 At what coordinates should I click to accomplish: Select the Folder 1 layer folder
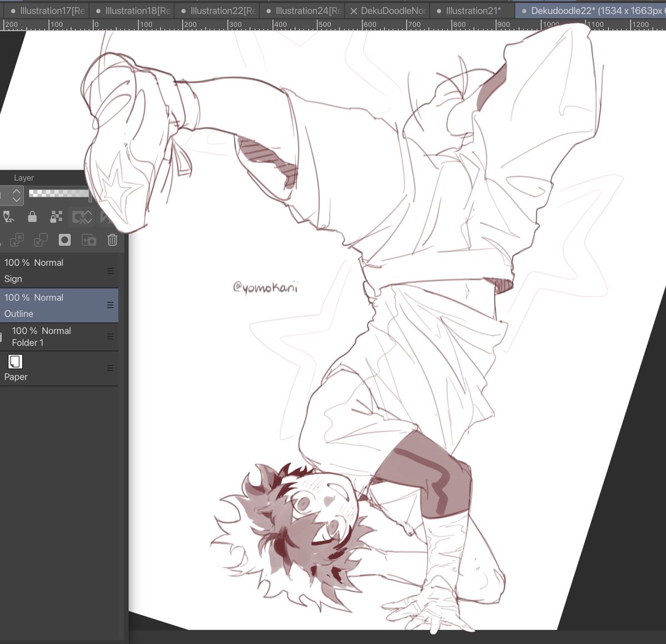(59, 336)
